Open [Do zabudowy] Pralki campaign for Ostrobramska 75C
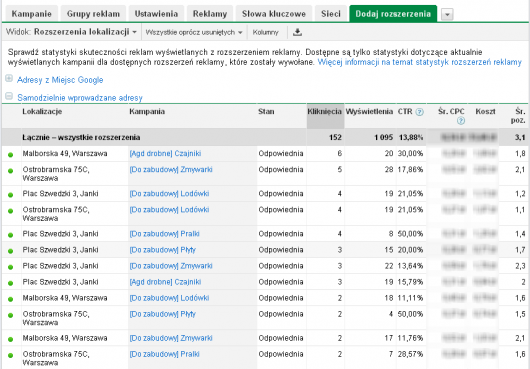Viewport: 530px width, 369px height. [165, 354]
